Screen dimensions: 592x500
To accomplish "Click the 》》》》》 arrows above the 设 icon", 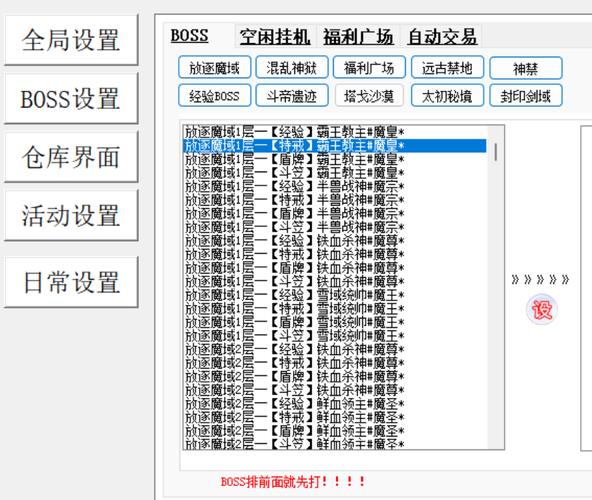I will pos(540,280).
